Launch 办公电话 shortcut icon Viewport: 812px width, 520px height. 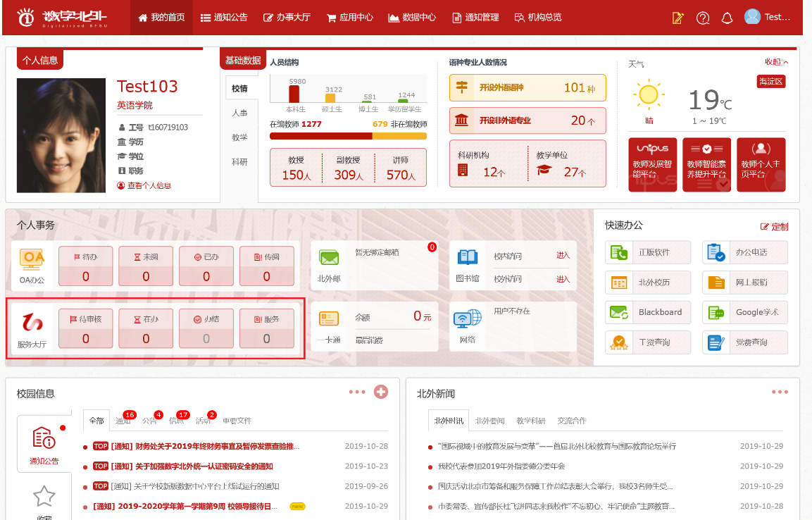point(716,253)
